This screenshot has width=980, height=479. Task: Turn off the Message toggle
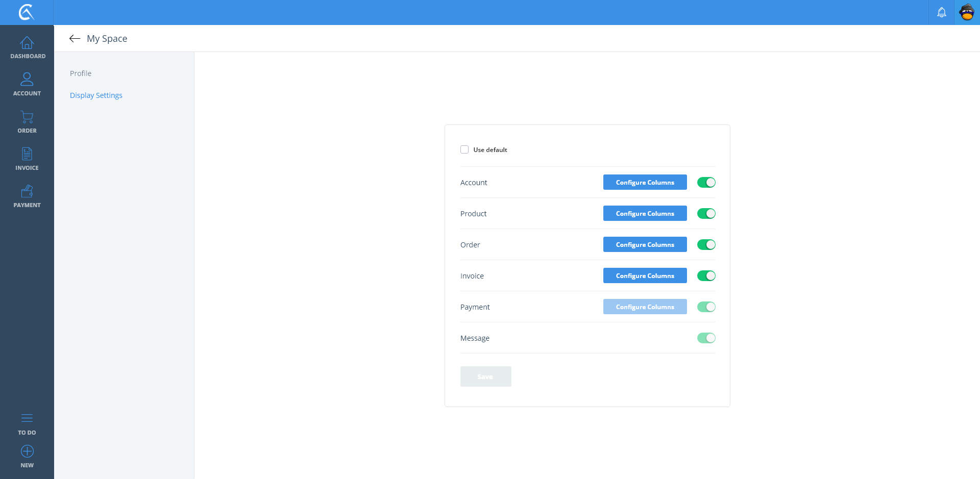click(x=706, y=338)
